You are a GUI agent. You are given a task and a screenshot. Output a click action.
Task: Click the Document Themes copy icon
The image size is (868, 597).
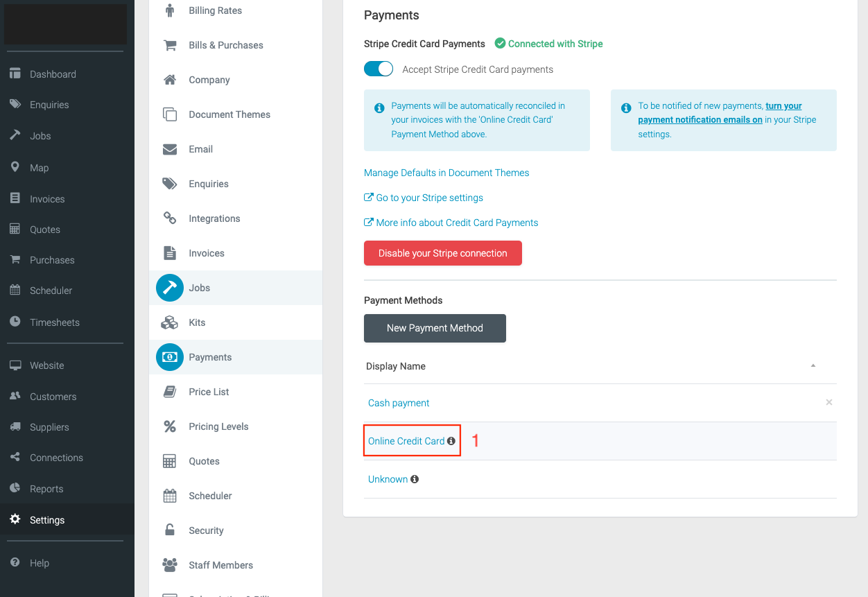coord(170,114)
